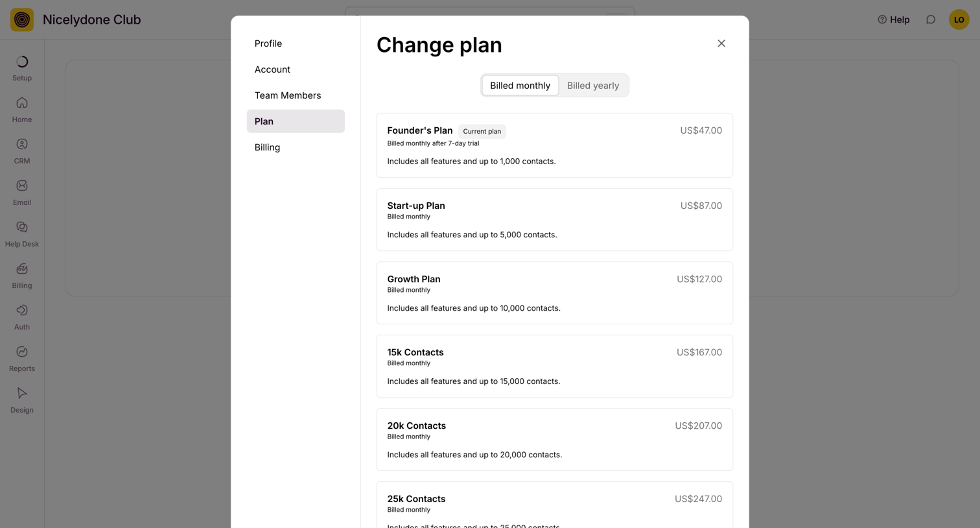Click the US$247.00 price
Image resolution: width=980 pixels, height=528 pixels.
699,499
